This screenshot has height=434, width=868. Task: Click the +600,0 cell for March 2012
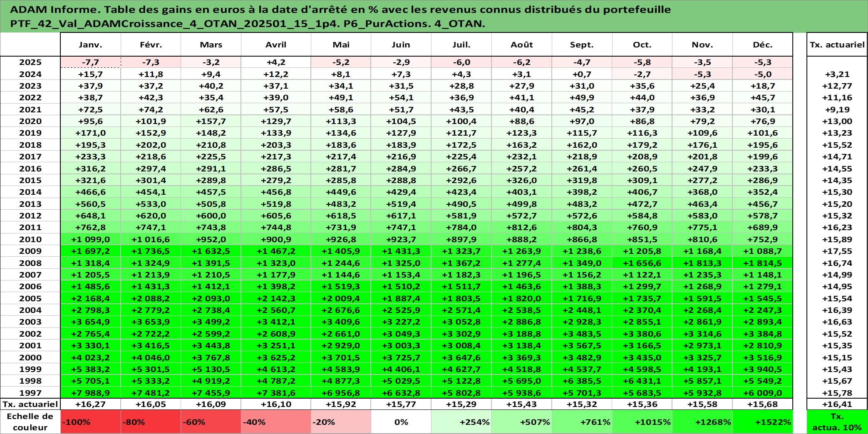point(211,216)
